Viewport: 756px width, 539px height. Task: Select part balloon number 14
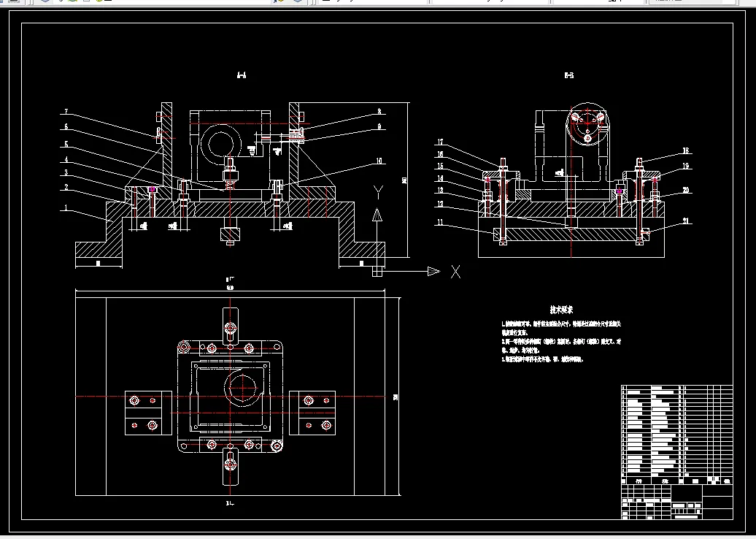pos(440,178)
